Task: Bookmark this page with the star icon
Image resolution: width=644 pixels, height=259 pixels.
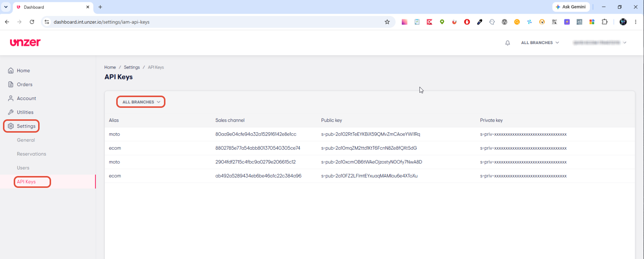Action: tap(387, 22)
